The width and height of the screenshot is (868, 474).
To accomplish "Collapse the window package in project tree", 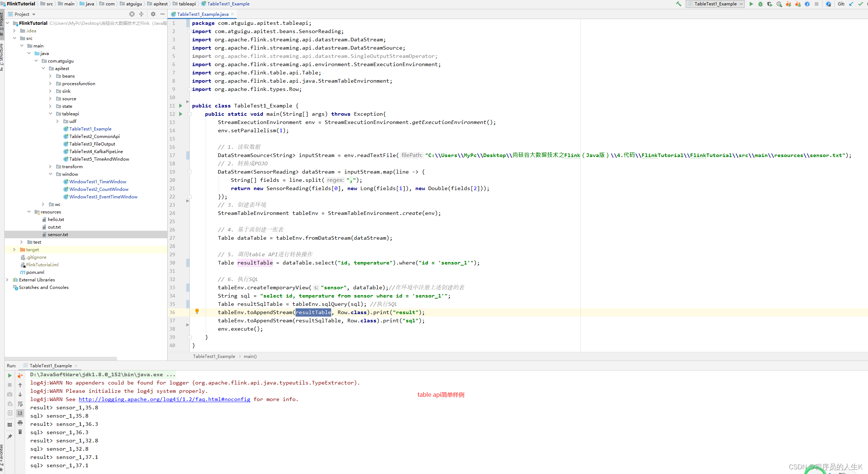I will [x=50, y=174].
